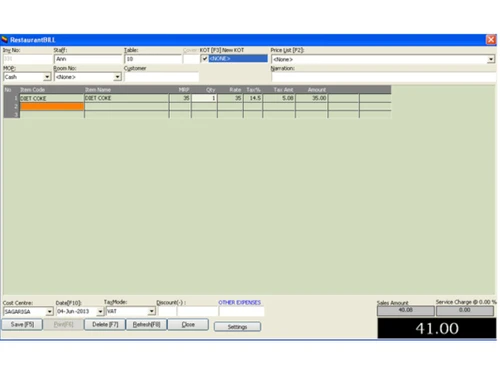Screen dimensions: 500x375
Task: Open the Price List dropdown
Action: click(x=491, y=59)
